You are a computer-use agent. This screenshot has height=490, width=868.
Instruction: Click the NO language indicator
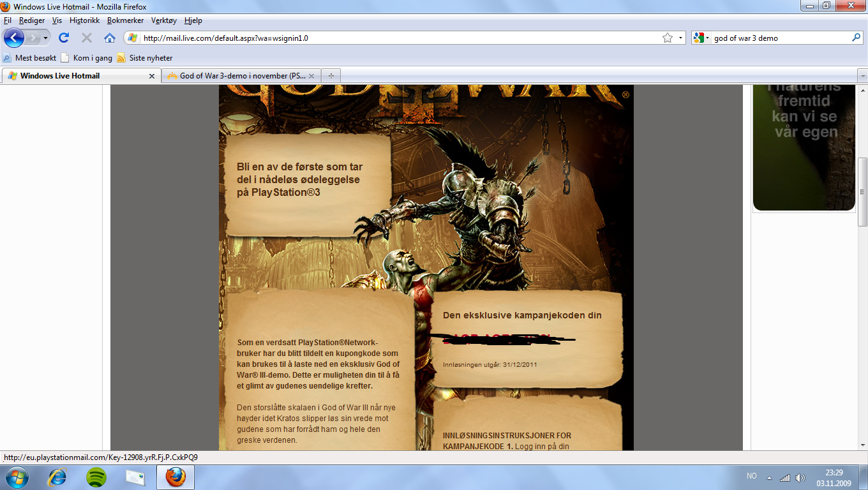(x=752, y=477)
